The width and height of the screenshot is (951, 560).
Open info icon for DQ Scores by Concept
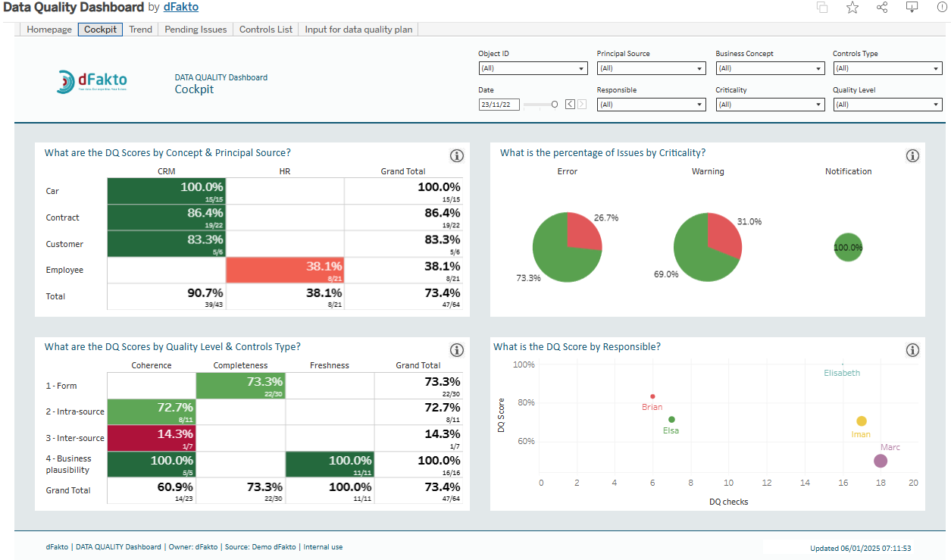(x=457, y=155)
